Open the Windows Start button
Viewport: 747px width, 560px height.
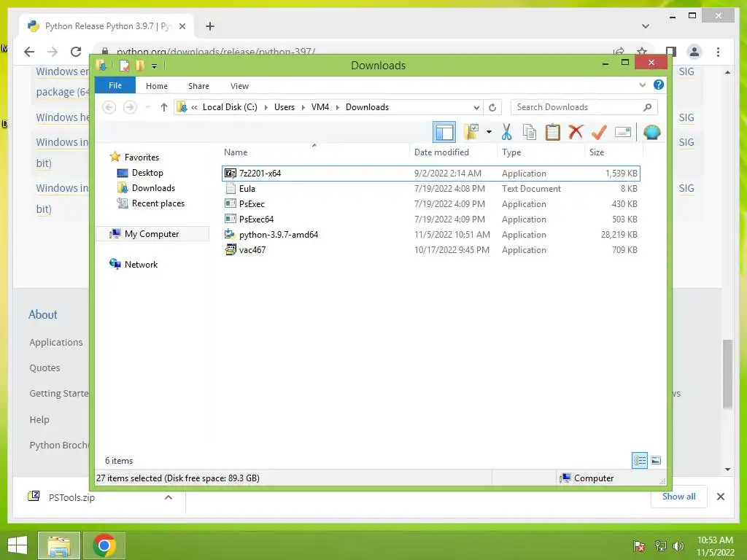pos(18,545)
